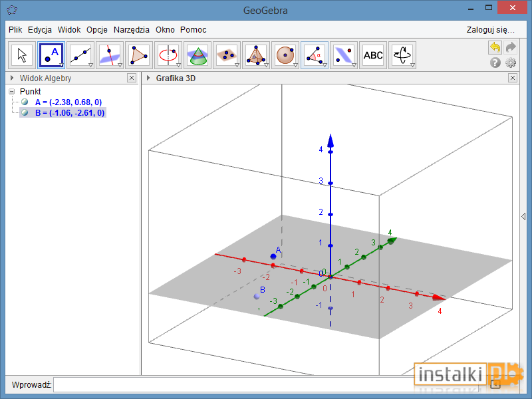The height and width of the screenshot is (399, 532).
Task: Toggle visibility of point A
Action: coord(25,102)
